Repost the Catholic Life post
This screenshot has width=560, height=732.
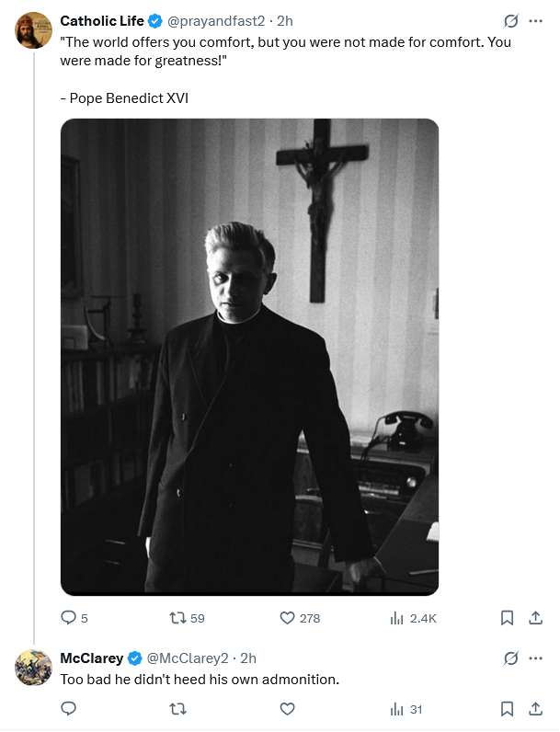tap(178, 618)
